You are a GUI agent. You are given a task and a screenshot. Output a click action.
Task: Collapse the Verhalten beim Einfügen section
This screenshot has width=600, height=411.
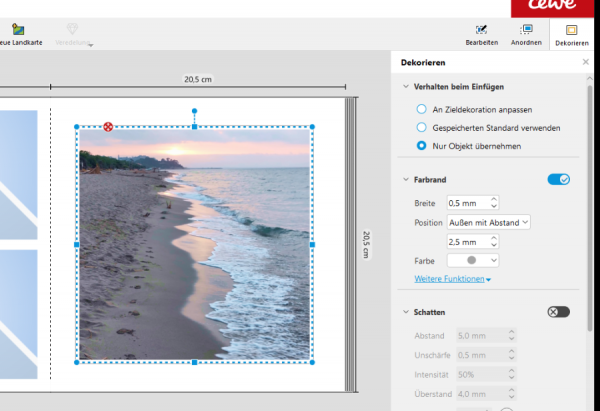404,87
